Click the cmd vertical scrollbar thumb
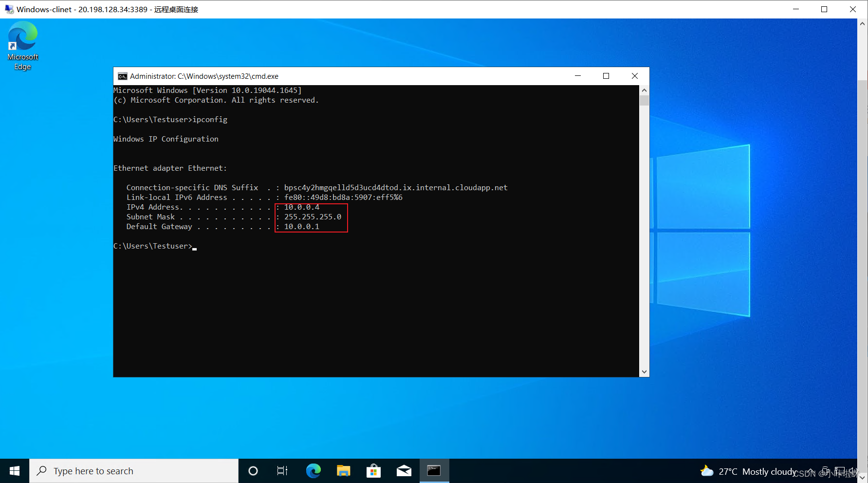The image size is (868, 483). click(x=644, y=101)
